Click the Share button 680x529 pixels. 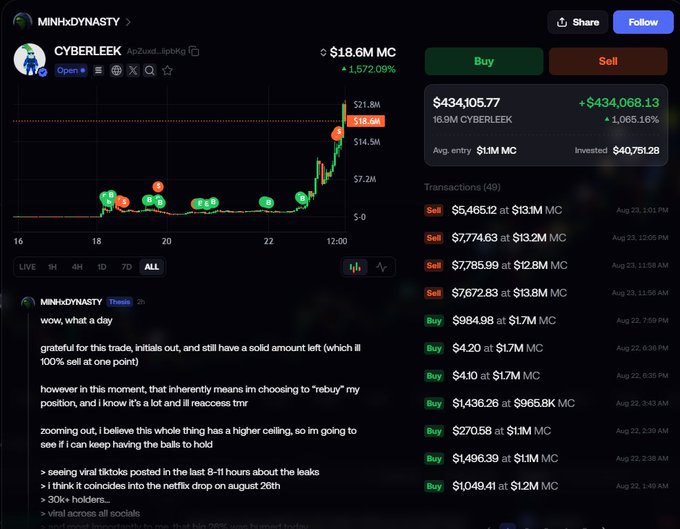click(x=578, y=22)
